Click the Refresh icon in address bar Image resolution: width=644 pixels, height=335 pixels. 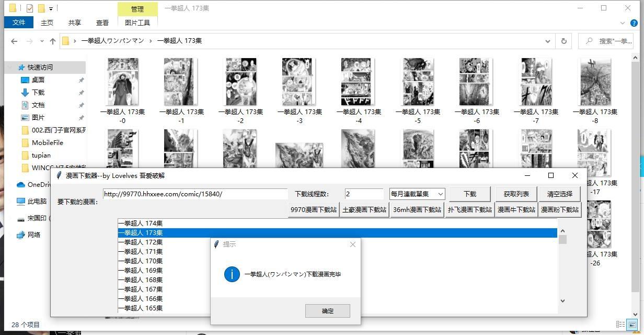[563, 41]
